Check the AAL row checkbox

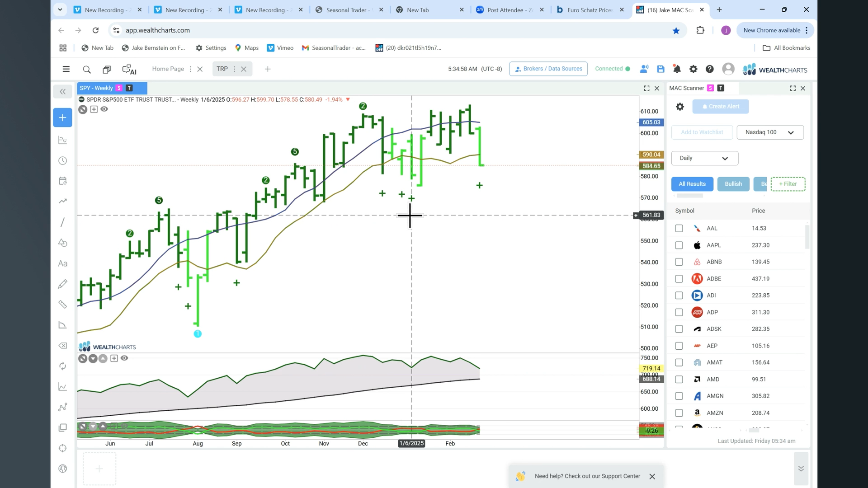click(679, 229)
